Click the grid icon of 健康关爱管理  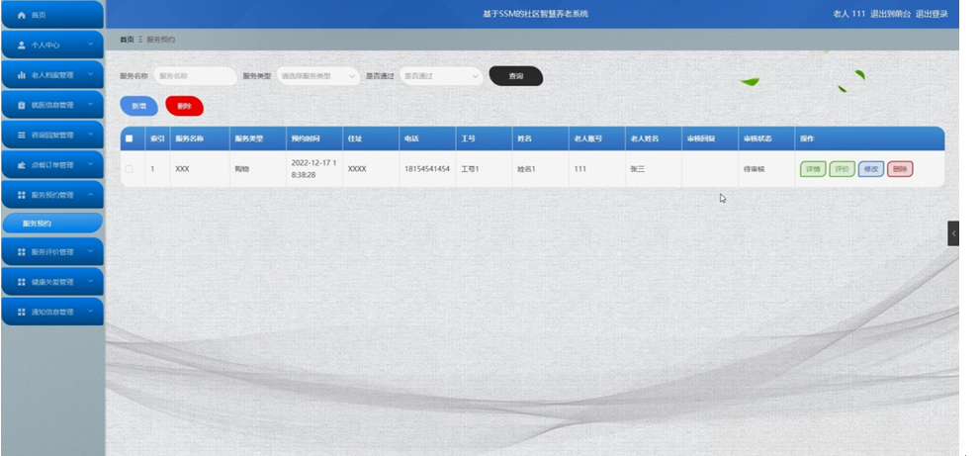(x=22, y=282)
